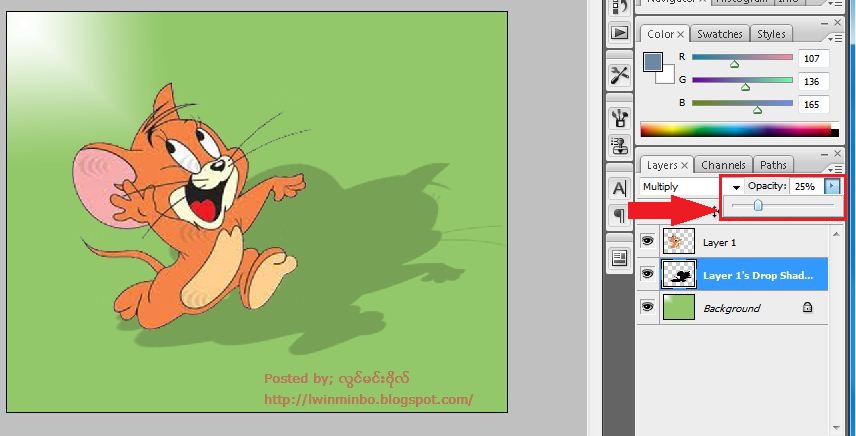The image size is (856, 436).
Task: Click the Layers list scroll up arrow
Action: pos(836,235)
